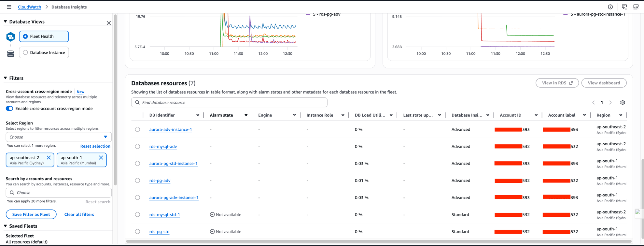Click the New badge link
The width and height of the screenshot is (644, 246).
[x=80, y=92]
